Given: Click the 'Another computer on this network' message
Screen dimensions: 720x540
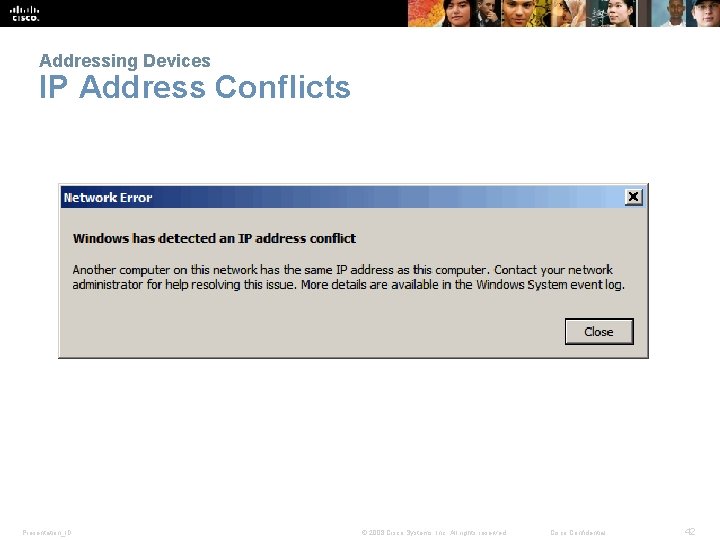Looking at the screenshot, I should point(348,277).
